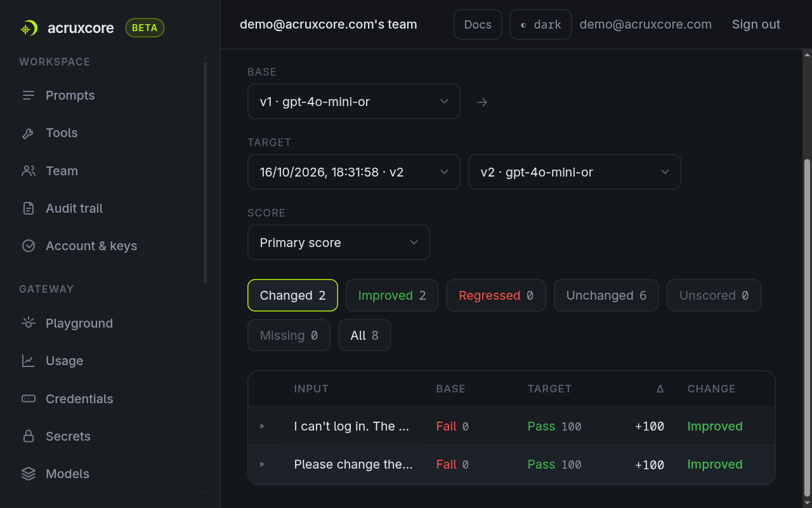
Task: Click the Secrets lock icon
Action: pyautogui.click(x=29, y=436)
